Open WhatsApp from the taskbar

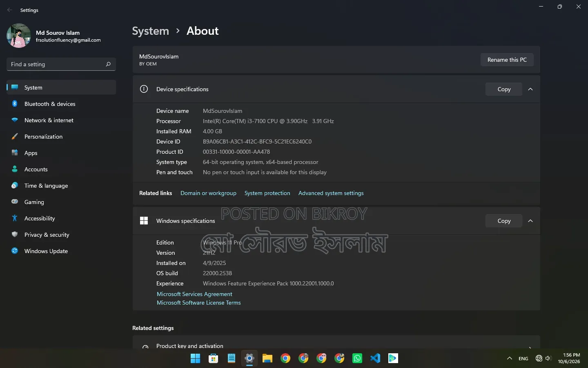[357, 359]
